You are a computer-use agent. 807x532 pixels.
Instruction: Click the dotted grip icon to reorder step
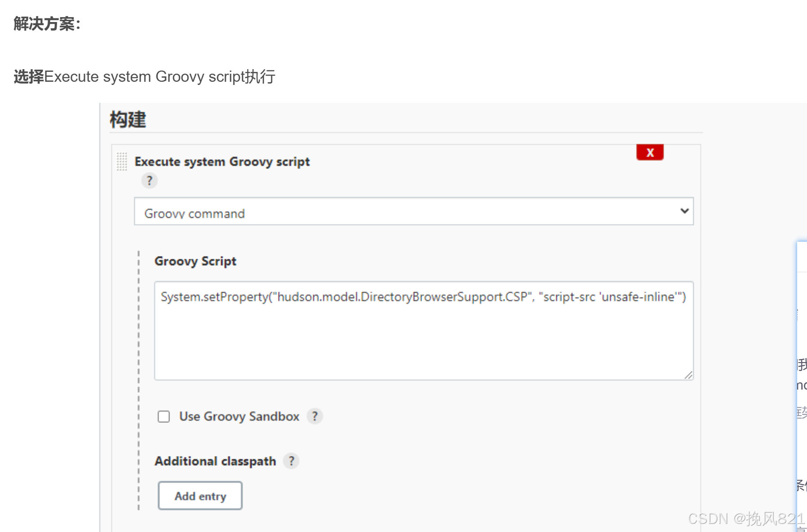pyautogui.click(x=121, y=162)
